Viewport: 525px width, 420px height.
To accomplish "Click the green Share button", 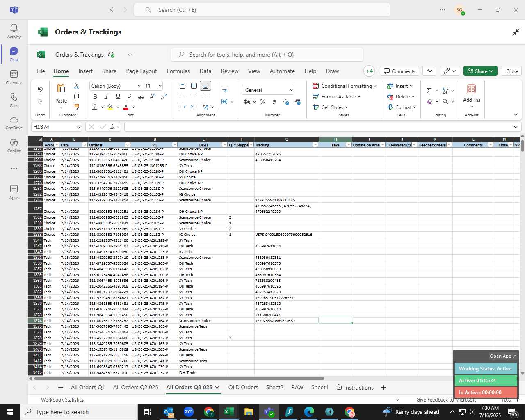I will pyautogui.click(x=480, y=71).
